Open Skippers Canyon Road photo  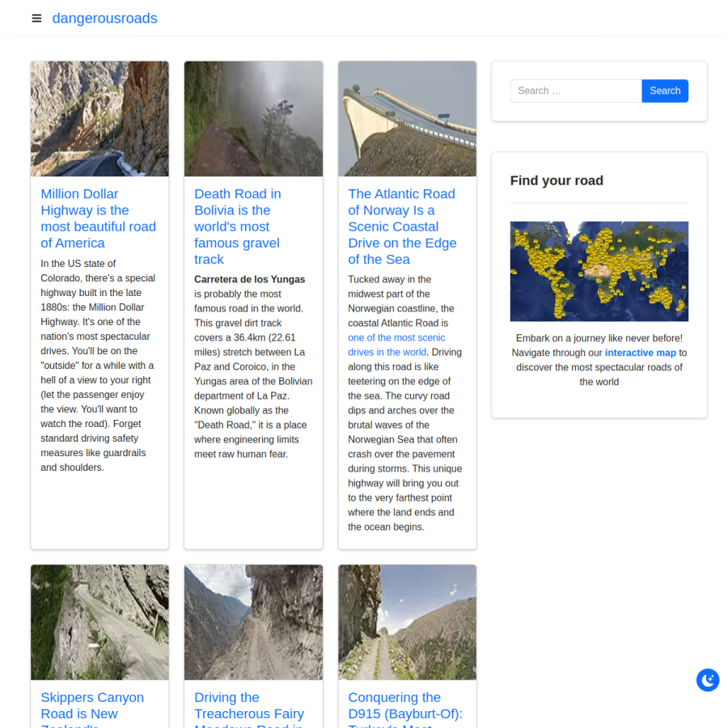tap(99, 622)
